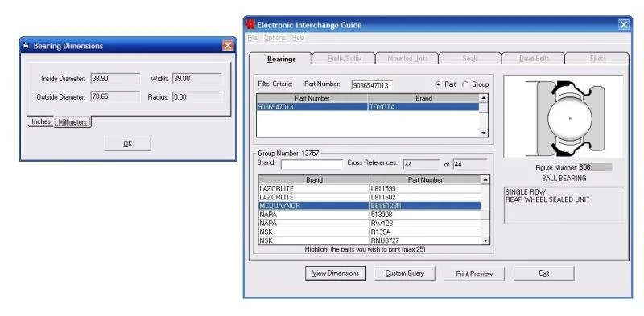Switch to the Mounted Units tab

pos(407,58)
